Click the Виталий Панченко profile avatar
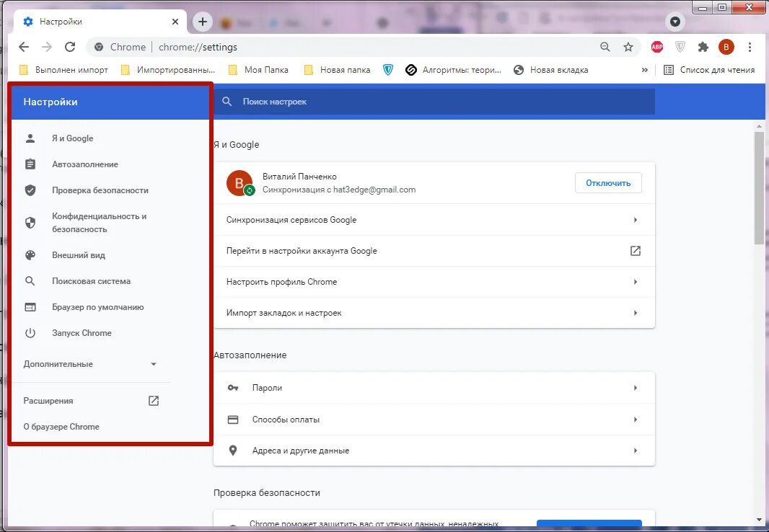769x532 pixels. coord(240,182)
